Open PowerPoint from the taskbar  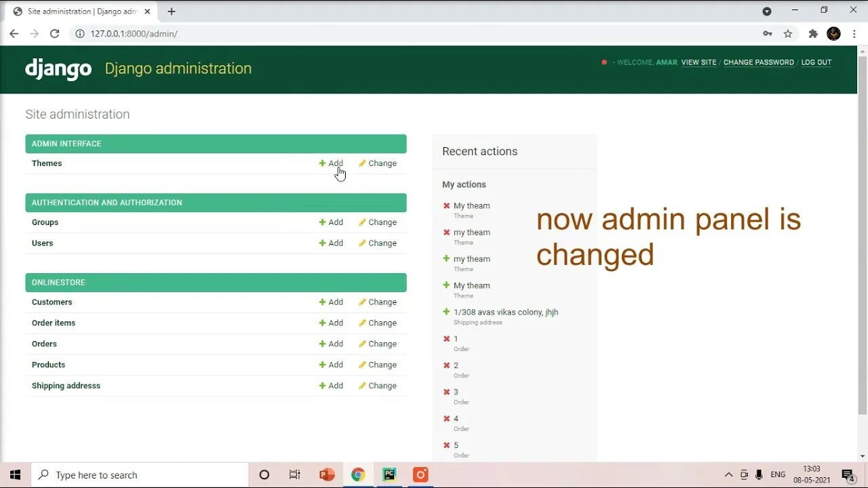pyautogui.click(x=327, y=474)
